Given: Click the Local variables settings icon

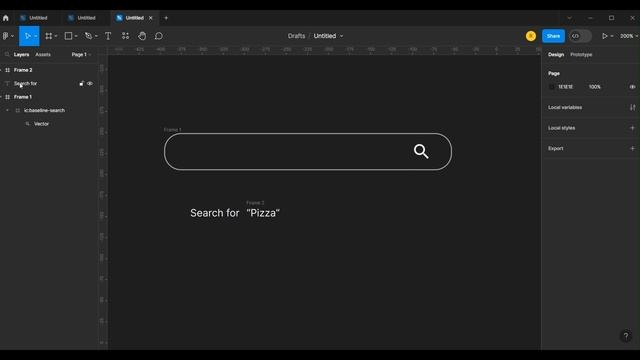Looking at the screenshot, I should [x=632, y=107].
